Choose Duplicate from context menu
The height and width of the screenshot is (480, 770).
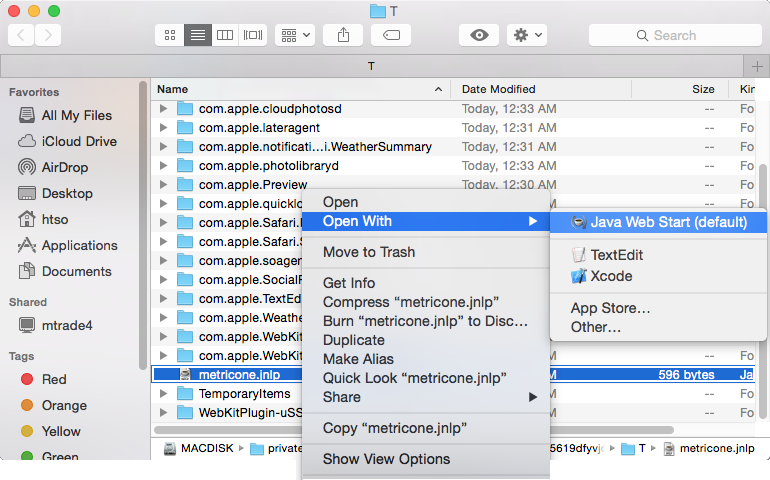coord(426,340)
